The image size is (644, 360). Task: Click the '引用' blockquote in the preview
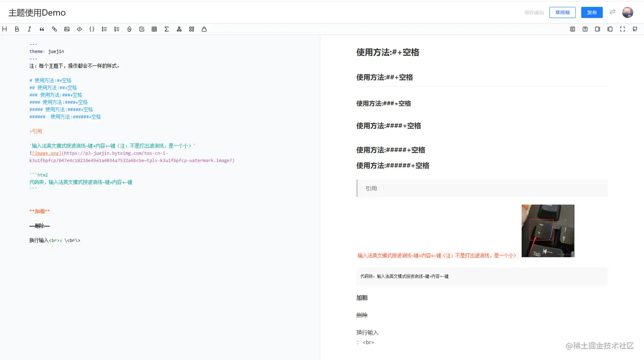[x=482, y=189]
